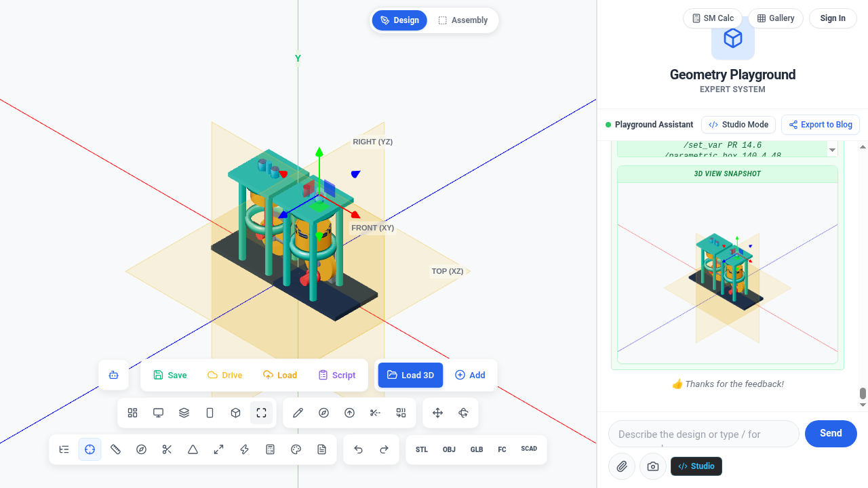Open the SM Calc tool

pos(713,18)
